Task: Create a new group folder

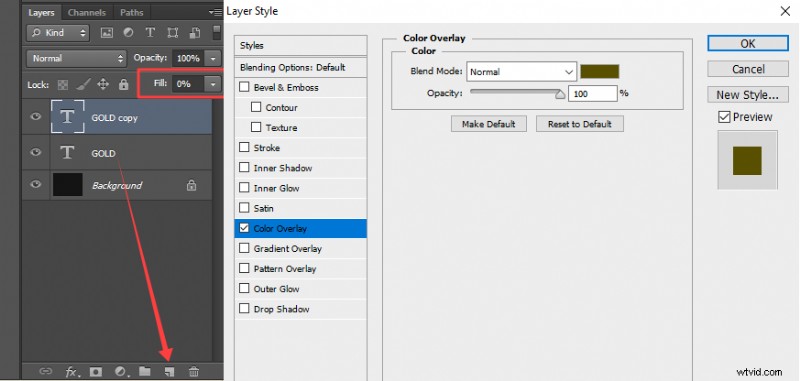Action: [145, 371]
